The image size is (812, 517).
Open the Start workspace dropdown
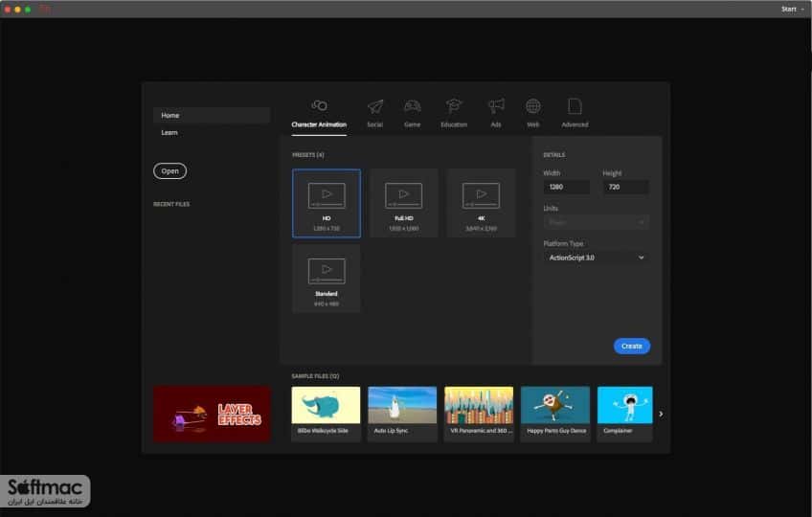click(792, 9)
